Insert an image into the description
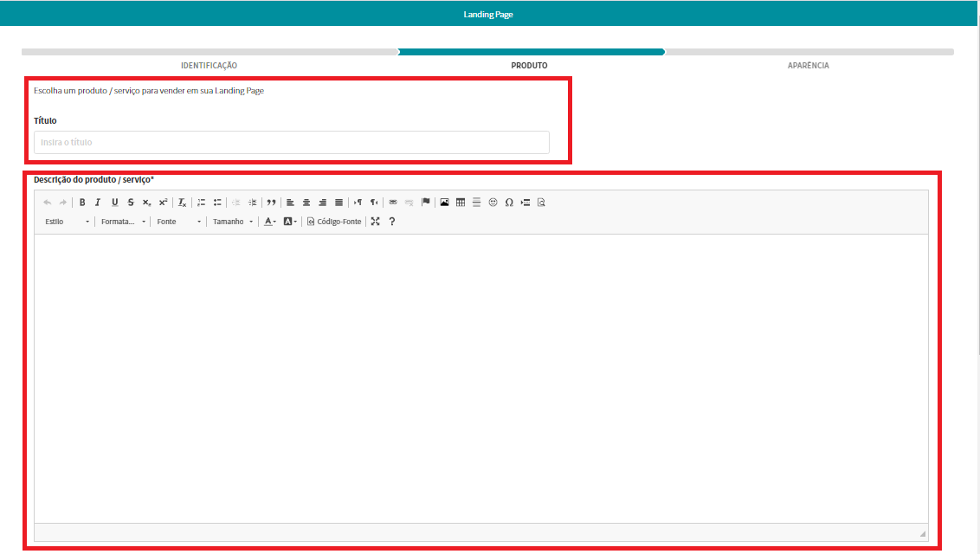Viewport: 980px width, 554px height. (444, 203)
